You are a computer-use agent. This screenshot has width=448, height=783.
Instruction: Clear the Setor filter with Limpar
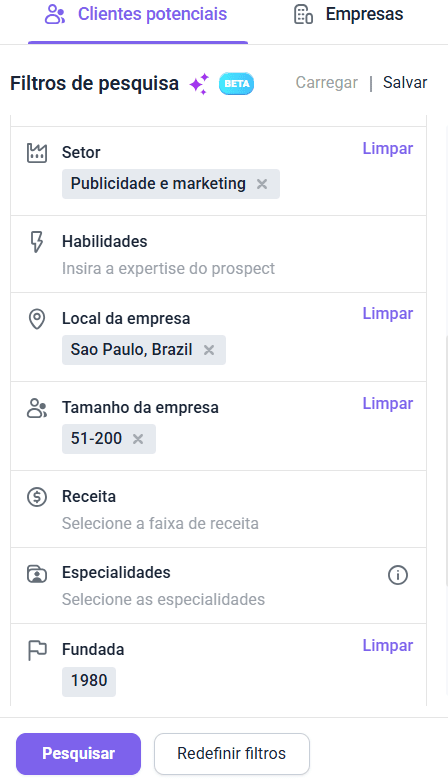(x=388, y=148)
